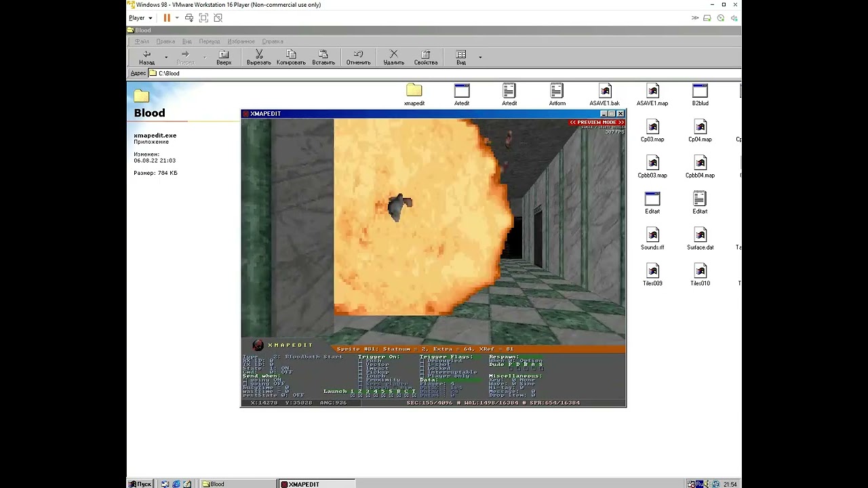Select the Tiles010 file icon
Image resolution: width=868 pixels, height=488 pixels.
tap(700, 270)
